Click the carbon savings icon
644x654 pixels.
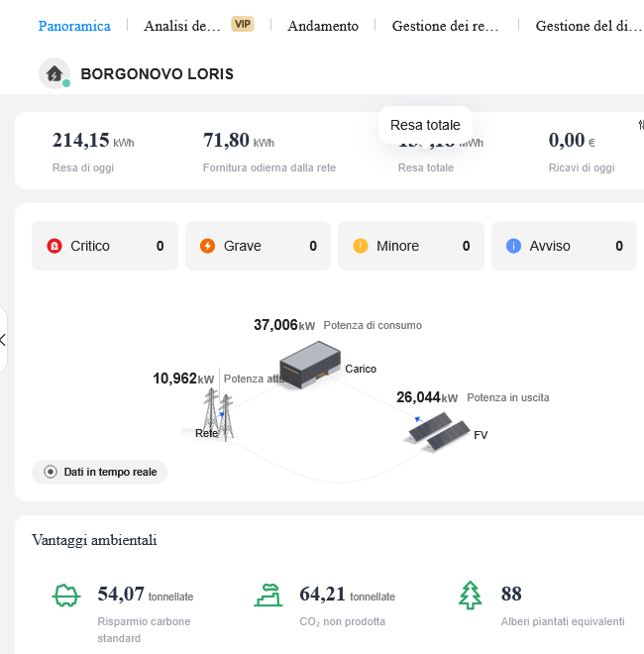tap(65, 595)
